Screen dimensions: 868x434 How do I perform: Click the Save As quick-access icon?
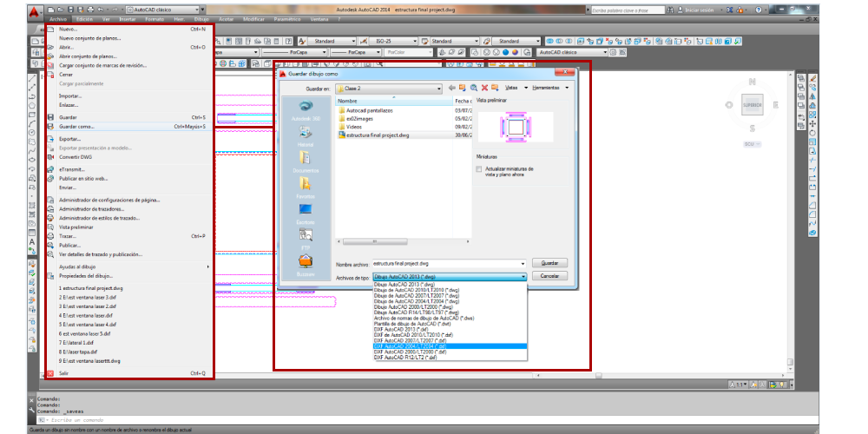(x=81, y=10)
